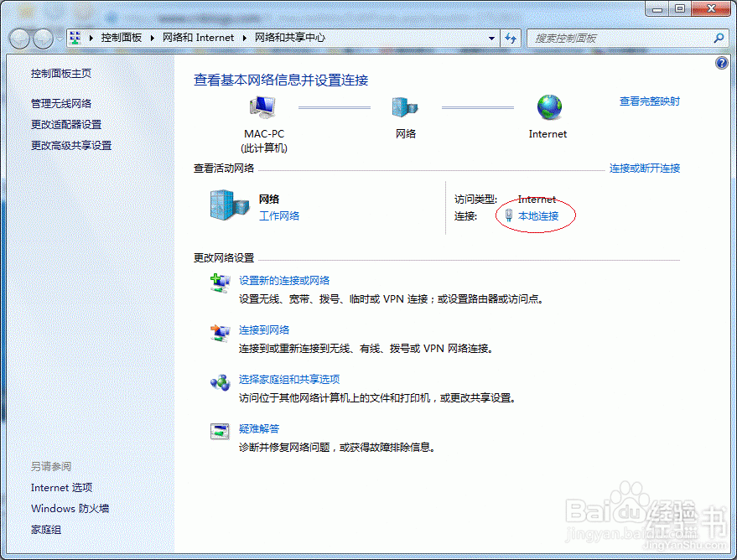The height and width of the screenshot is (560, 737).
Task: Click the MAC-PC computer icon in network map
Action: pyautogui.click(x=262, y=106)
